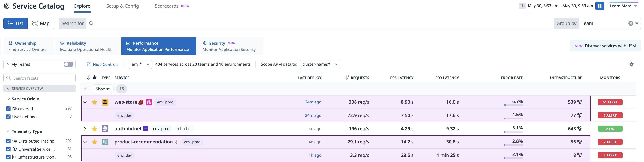Switch to Map view

(41, 23)
